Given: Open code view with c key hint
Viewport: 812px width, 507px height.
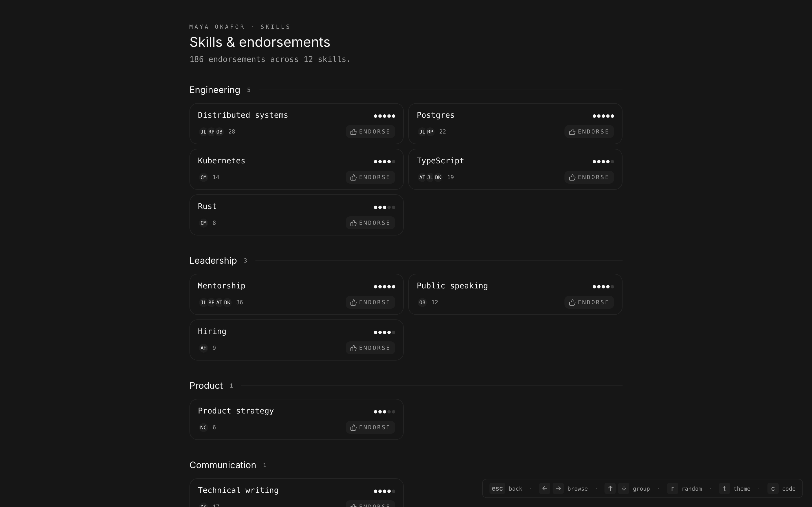Looking at the screenshot, I should [x=773, y=489].
